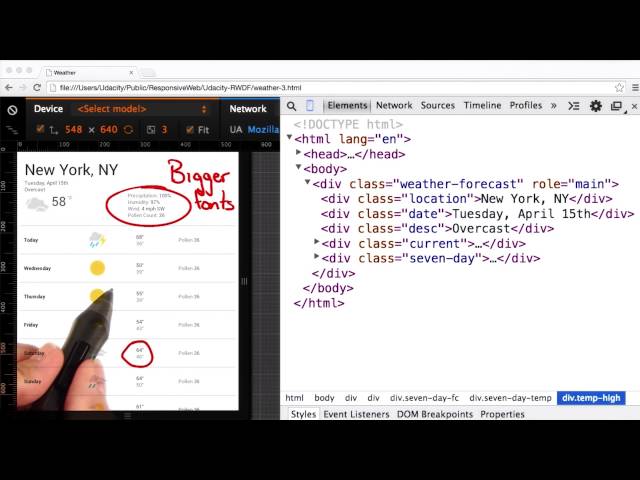
Task: Click the Today forecast row label
Action: coord(31,240)
